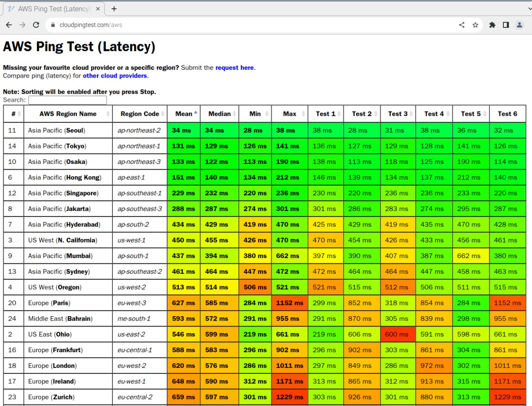Click the red 600 ms Test 3 cell
The image size is (532, 406).
(x=398, y=334)
